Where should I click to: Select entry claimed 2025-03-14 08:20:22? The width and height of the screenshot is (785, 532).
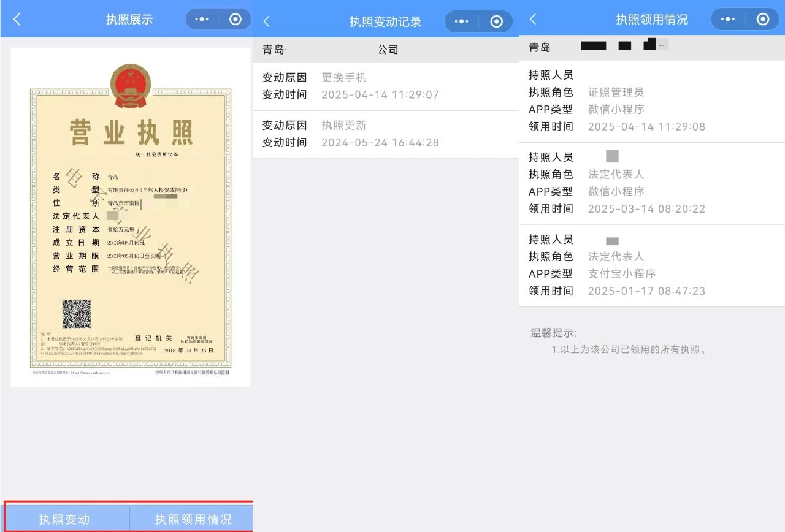[651, 183]
